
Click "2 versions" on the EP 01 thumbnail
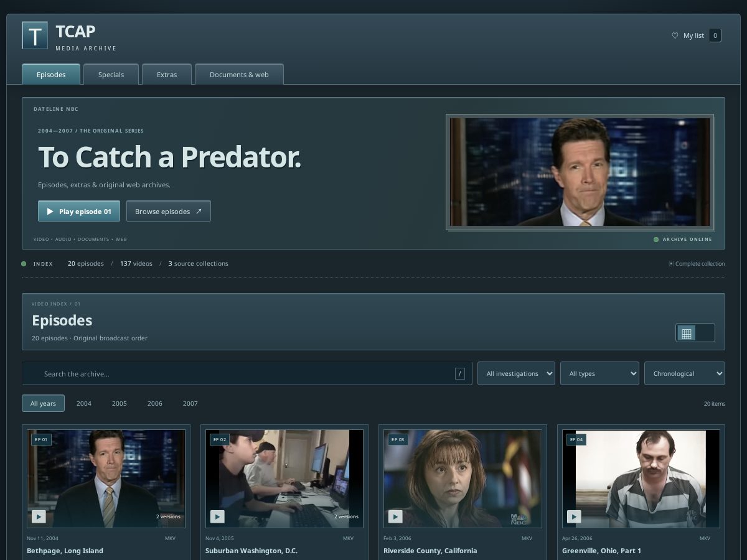(168, 516)
